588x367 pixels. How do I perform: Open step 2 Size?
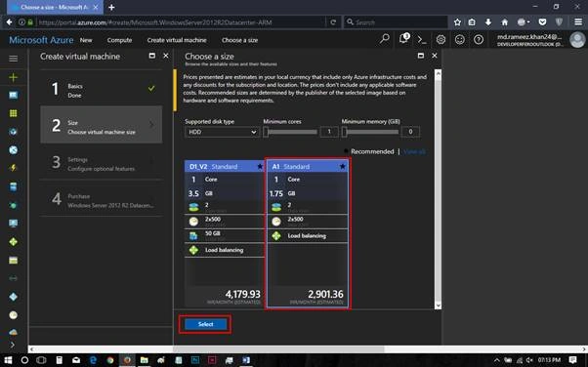pyautogui.click(x=102, y=125)
